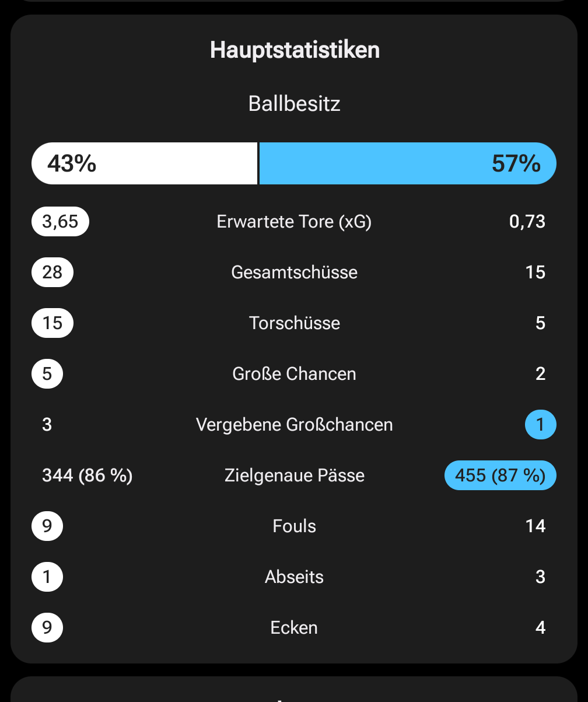Tap the blue 455 (87 %) passes badge

[x=500, y=476]
